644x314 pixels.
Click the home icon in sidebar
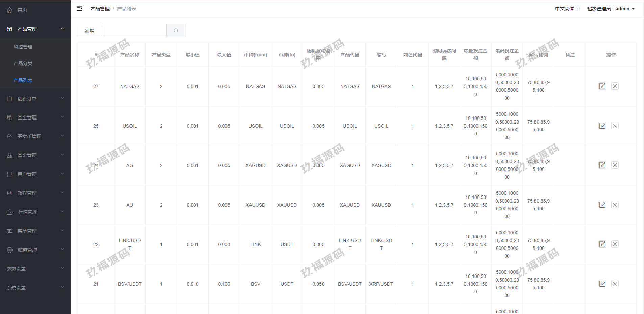[x=9, y=10]
